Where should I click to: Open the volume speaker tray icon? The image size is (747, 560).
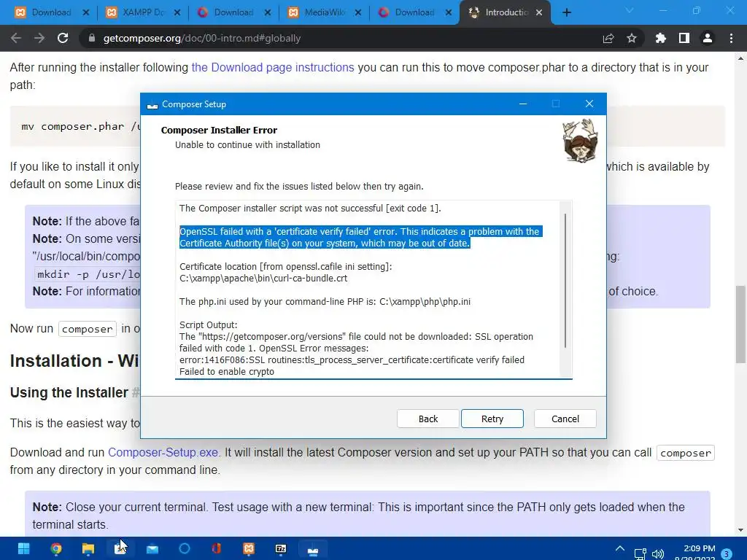(658, 554)
